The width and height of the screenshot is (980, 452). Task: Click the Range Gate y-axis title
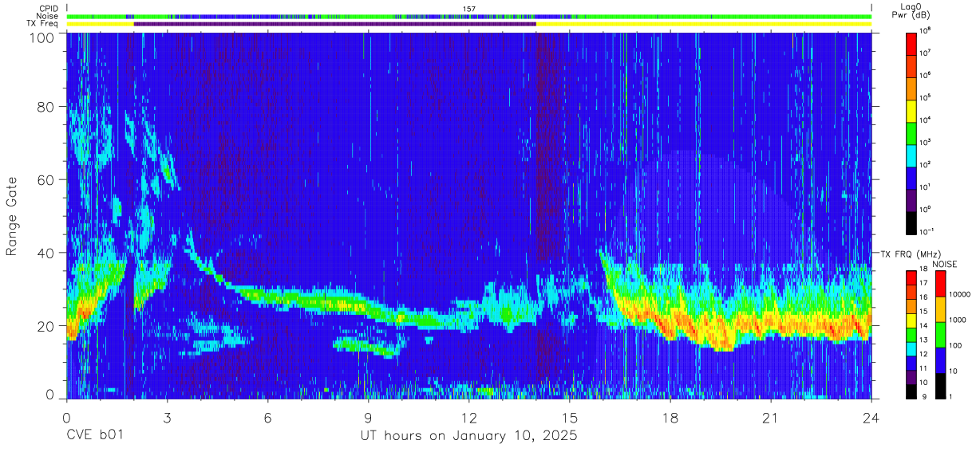[12, 215]
